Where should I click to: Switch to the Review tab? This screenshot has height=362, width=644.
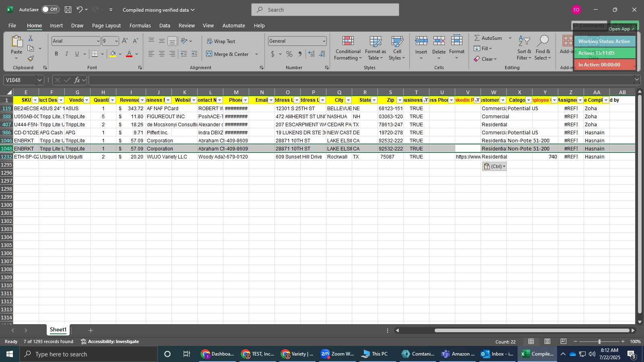tap(187, 25)
